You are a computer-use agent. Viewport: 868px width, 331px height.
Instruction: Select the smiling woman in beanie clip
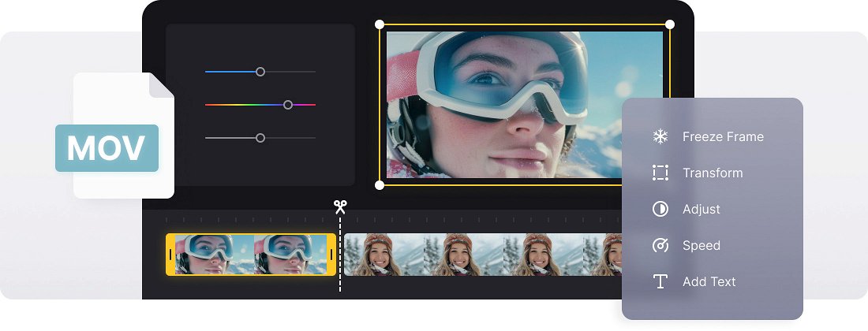point(483,255)
